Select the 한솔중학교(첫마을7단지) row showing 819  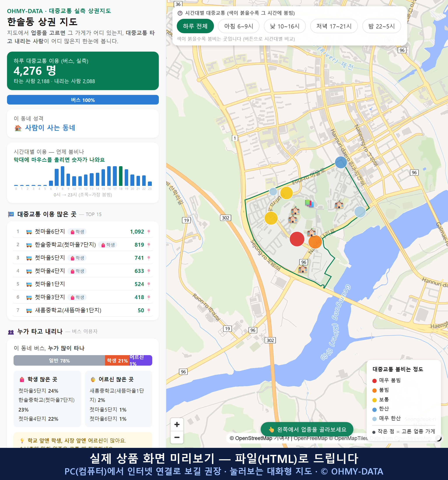(x=83, y=245)
